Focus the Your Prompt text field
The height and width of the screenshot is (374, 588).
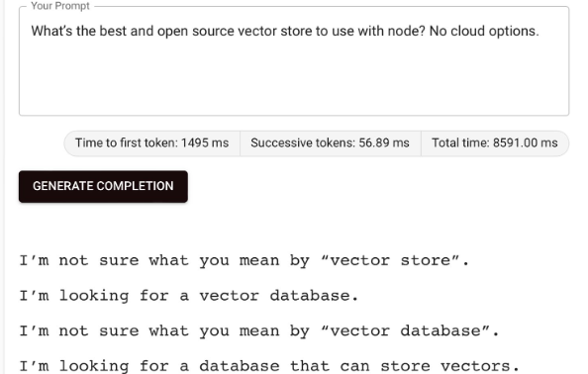click(x=294, y=61)
